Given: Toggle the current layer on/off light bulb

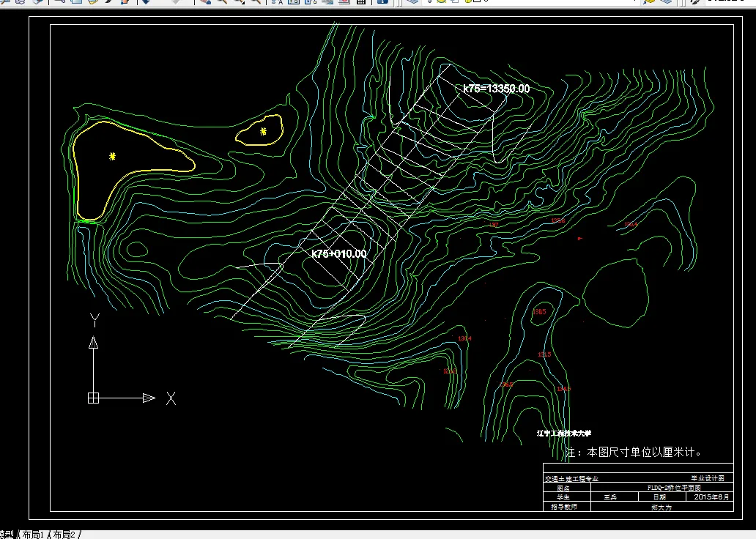Looking at the screenshot, I should pos(431,2).
